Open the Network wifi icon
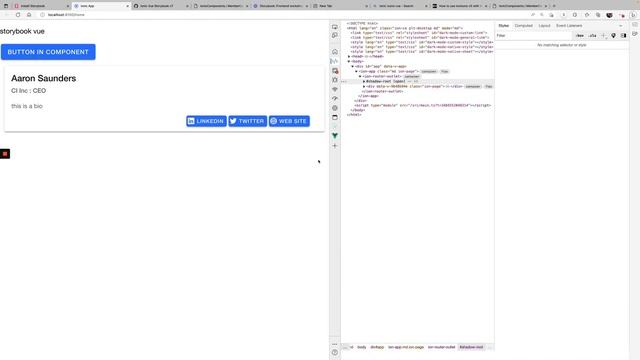This screenshot has height=360, width=640. coord(335,89)
